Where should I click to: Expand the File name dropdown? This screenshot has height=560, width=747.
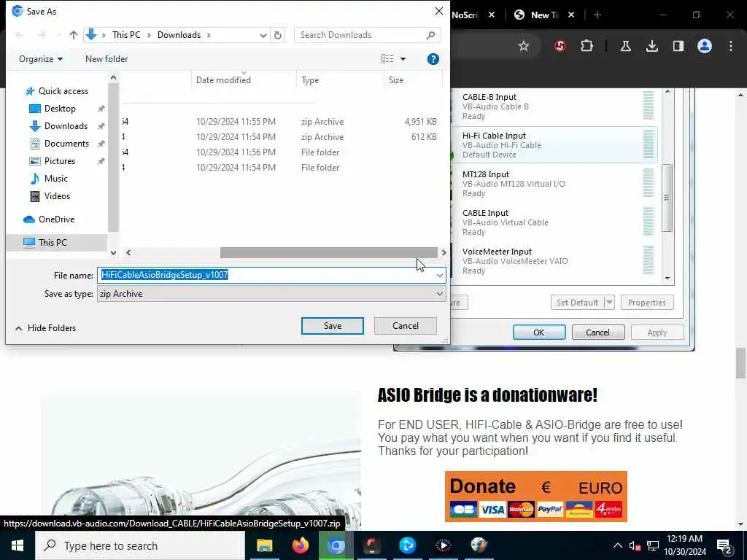(x=439, y=275)
